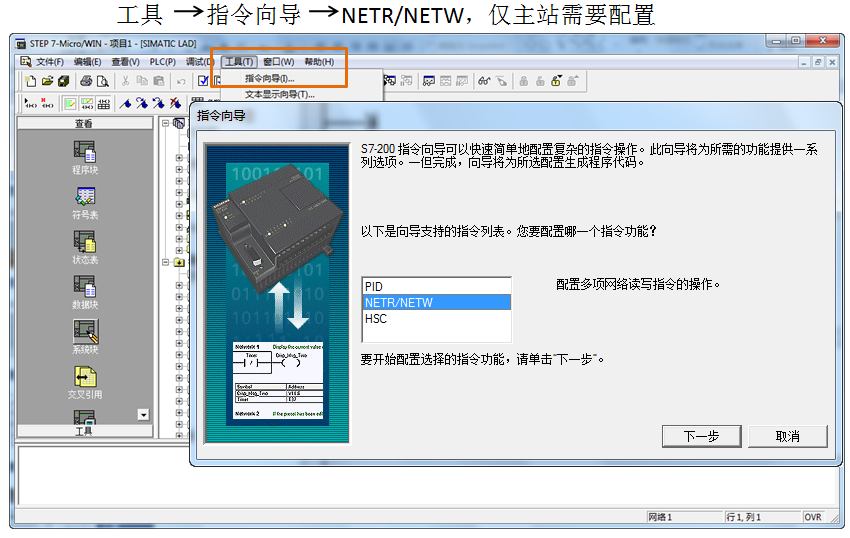
Task: Collapse the project root tree node
Action: click(x=166, y=123)
